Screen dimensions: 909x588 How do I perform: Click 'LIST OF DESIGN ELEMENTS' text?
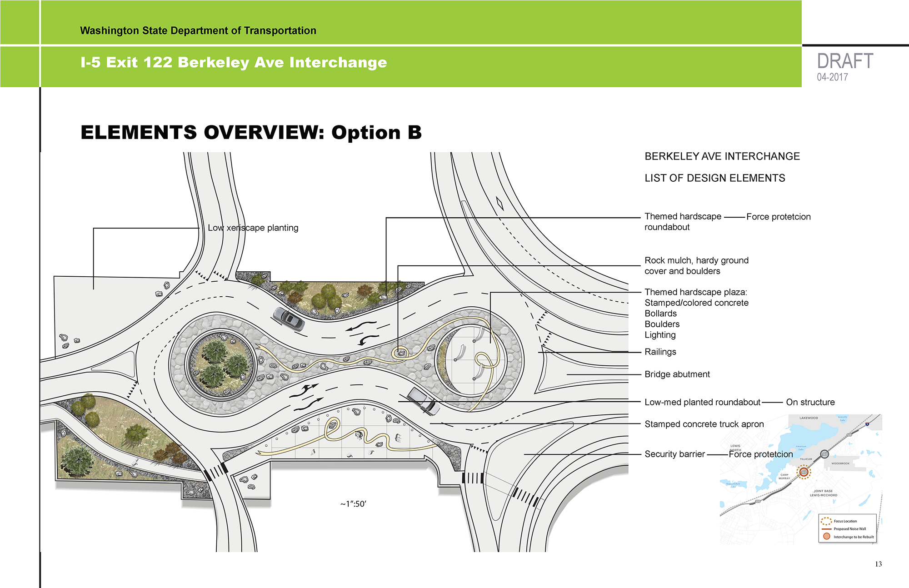(714, 178)
